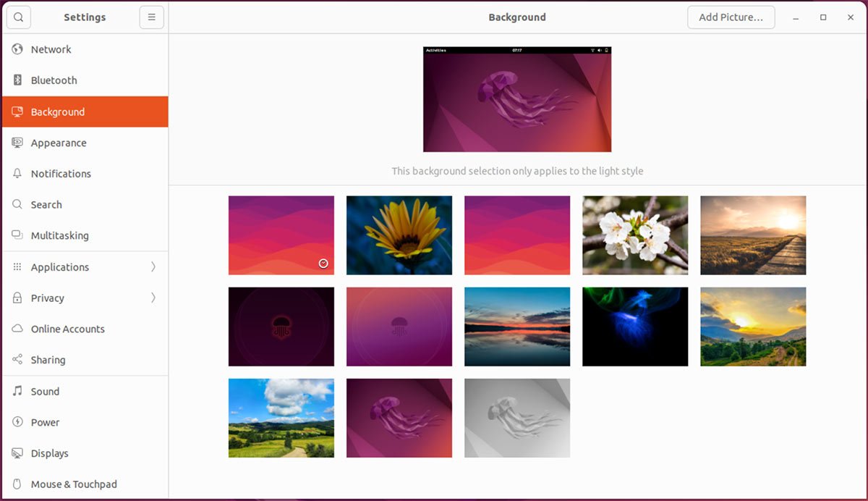Viewport: 868px width, 501px height.
Task: Click the Network globe icon
Action: pyautogui.click(x=17, y=49)
